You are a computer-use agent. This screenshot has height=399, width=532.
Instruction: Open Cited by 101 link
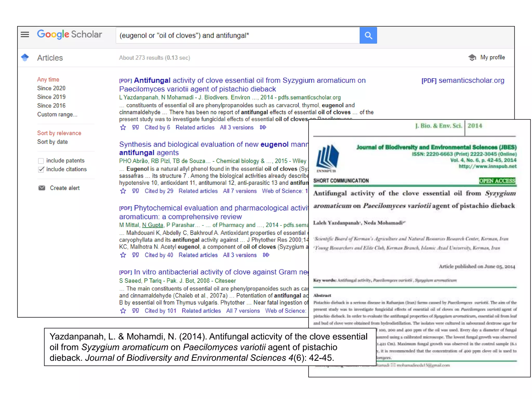pos(160,311)
